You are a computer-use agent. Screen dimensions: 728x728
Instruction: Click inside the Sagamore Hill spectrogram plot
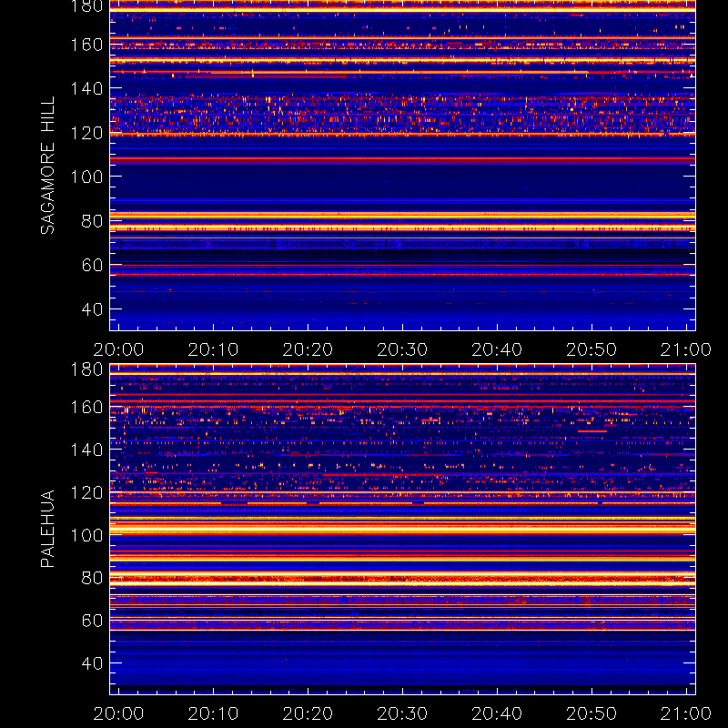[x=402, y=166]
